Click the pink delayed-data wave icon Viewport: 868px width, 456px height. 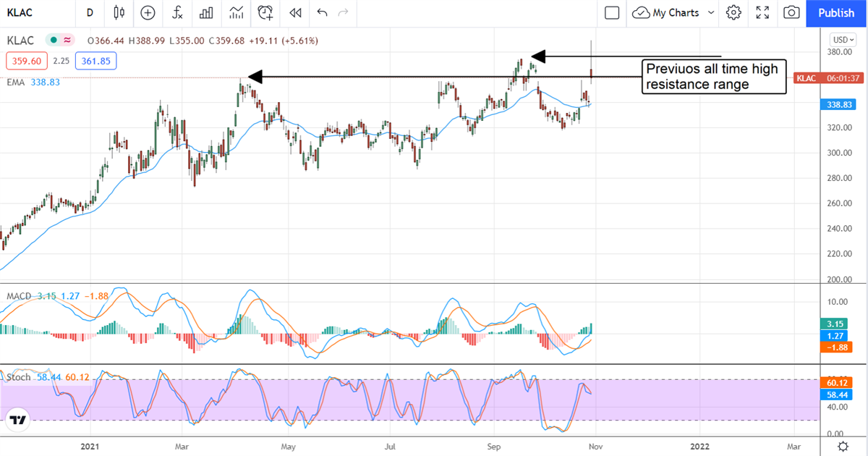(67, 41)
